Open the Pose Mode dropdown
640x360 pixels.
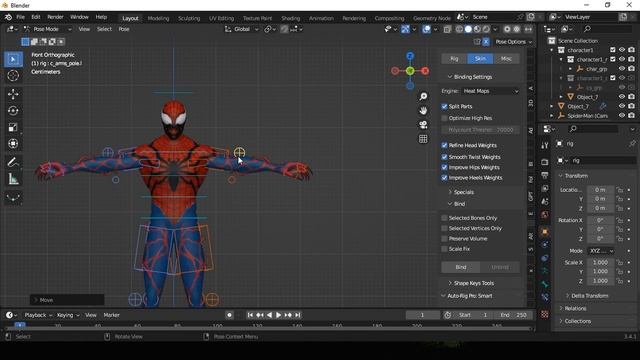point(47,29)
